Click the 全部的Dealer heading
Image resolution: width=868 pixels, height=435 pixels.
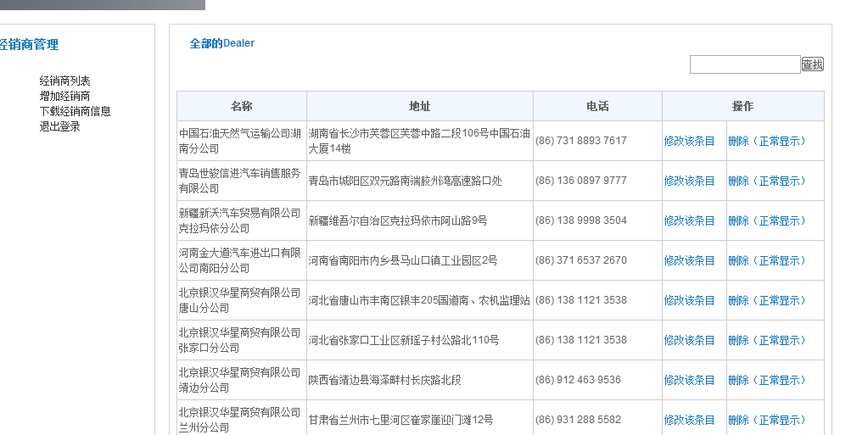(x=222, y=43)
